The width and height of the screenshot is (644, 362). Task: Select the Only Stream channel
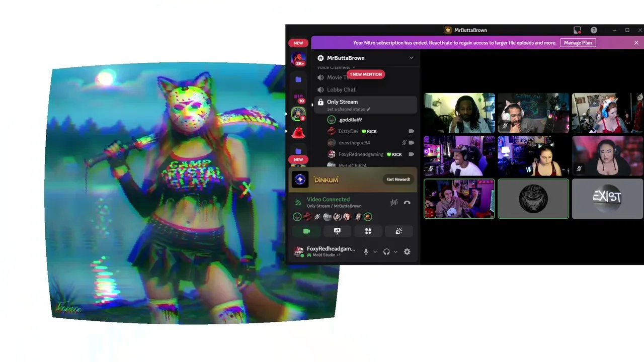click(365, 105)
